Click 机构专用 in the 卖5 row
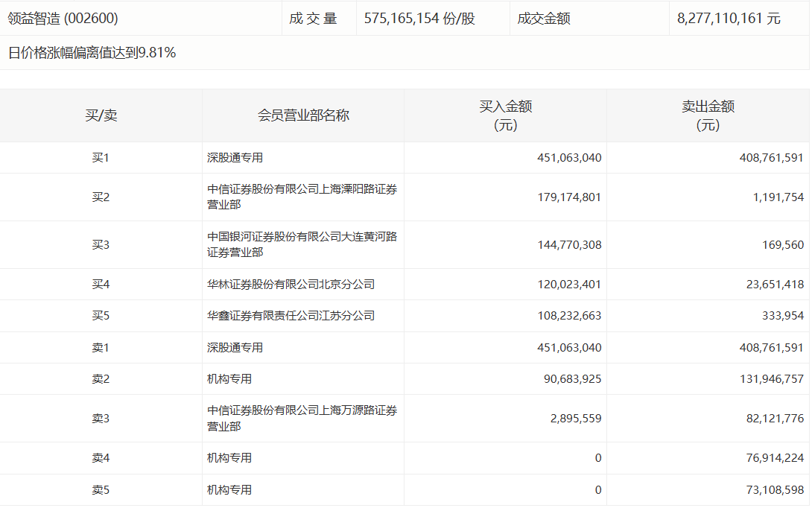Image resolution: width=812 pixels, height=508 pixels. 229,490
